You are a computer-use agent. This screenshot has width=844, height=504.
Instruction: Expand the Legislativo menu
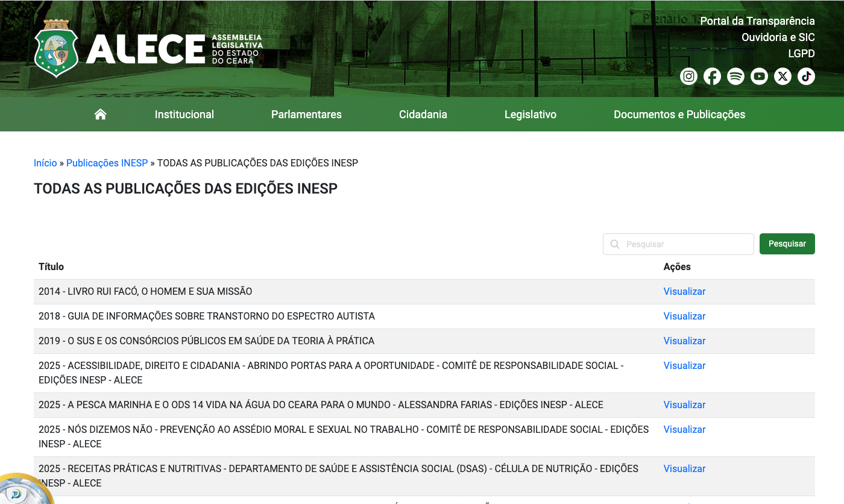[531, 115]
